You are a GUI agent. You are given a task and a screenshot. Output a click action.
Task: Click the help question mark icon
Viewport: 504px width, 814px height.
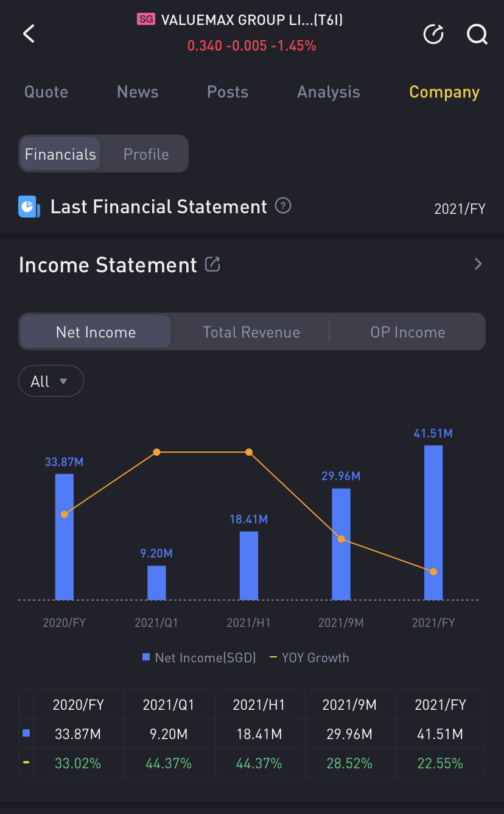[283, 206]
